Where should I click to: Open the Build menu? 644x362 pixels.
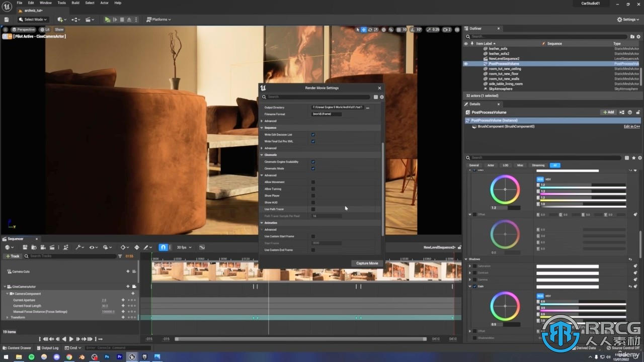75,3
